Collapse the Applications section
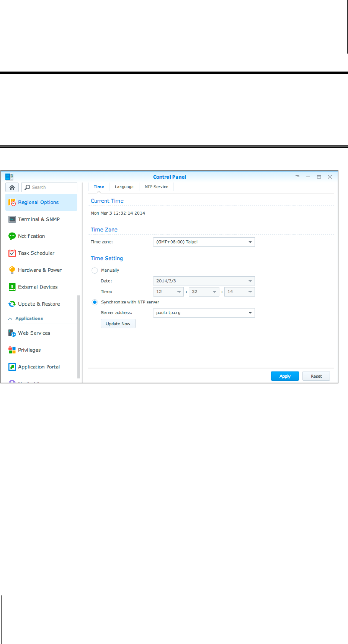This screenshot has width=348, height=644. tap(10, 318)
